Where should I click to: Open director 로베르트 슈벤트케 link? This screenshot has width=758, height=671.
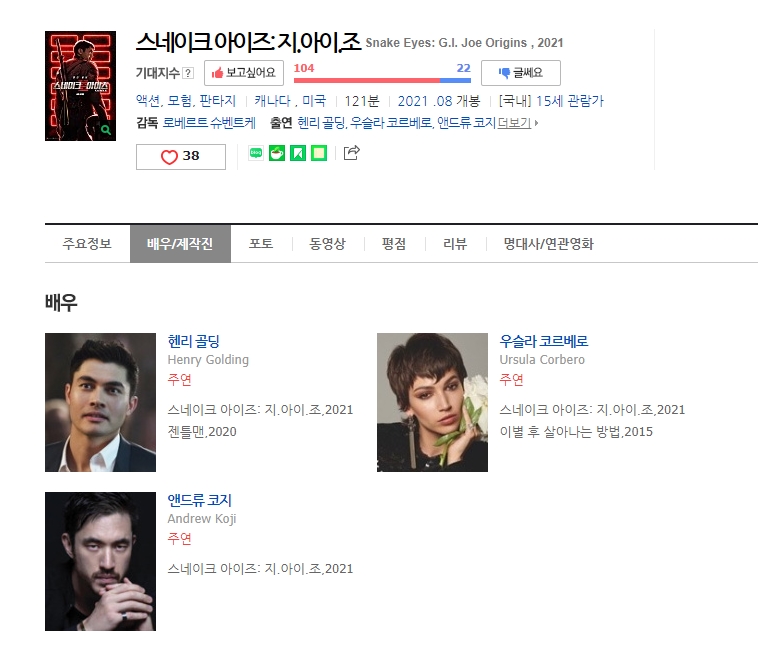click(x=209, y=123)
